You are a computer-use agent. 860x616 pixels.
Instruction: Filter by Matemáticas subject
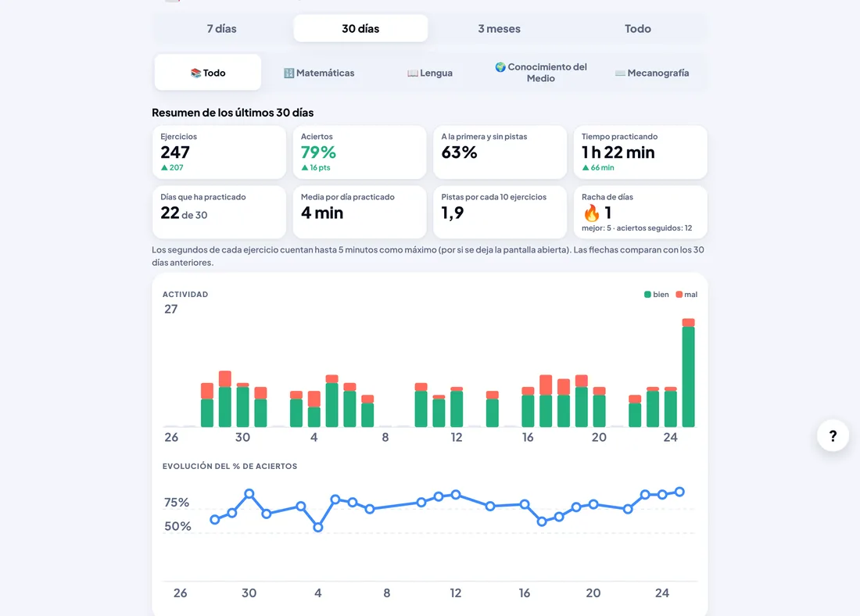coord(319,73)
